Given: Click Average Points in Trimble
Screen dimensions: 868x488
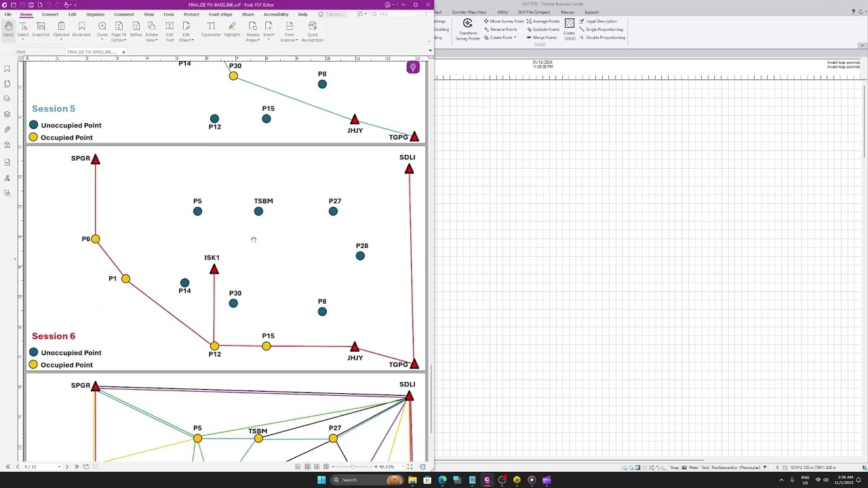Looking at the screenshot, I should (x=543, y=21).
